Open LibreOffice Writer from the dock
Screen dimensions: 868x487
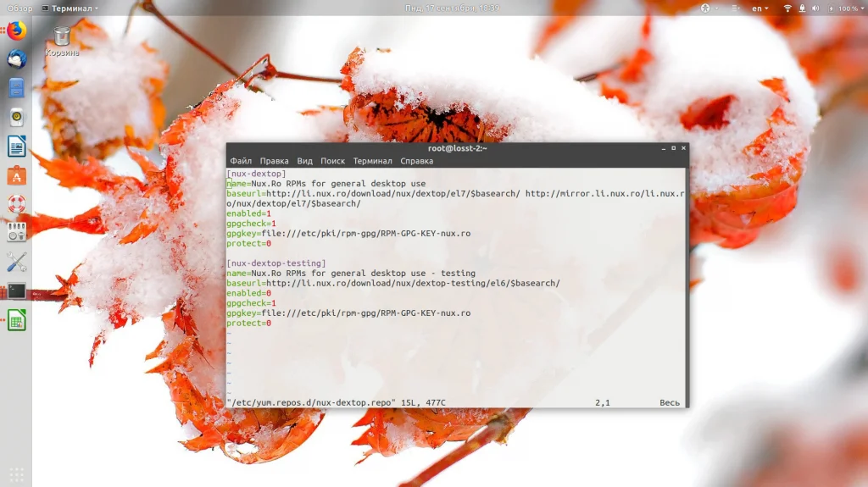pos(17,146)
